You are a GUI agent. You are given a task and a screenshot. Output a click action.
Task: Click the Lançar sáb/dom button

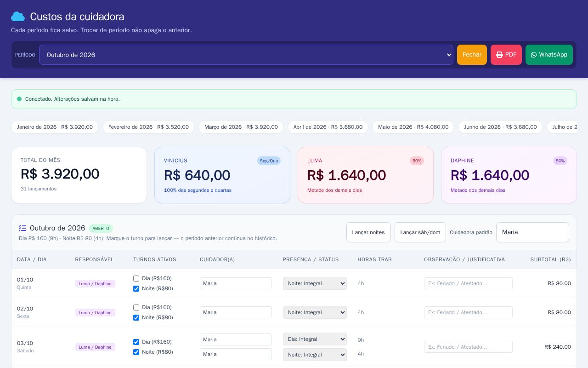(x=420, y=232)
